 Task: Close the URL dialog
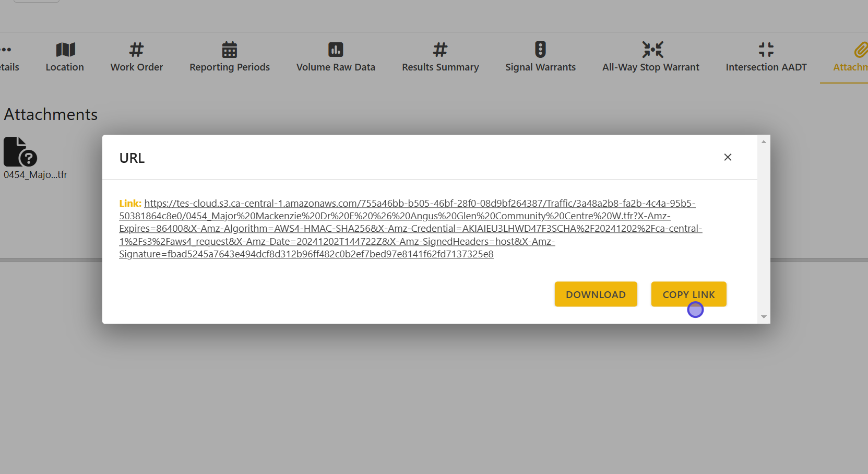728,157
